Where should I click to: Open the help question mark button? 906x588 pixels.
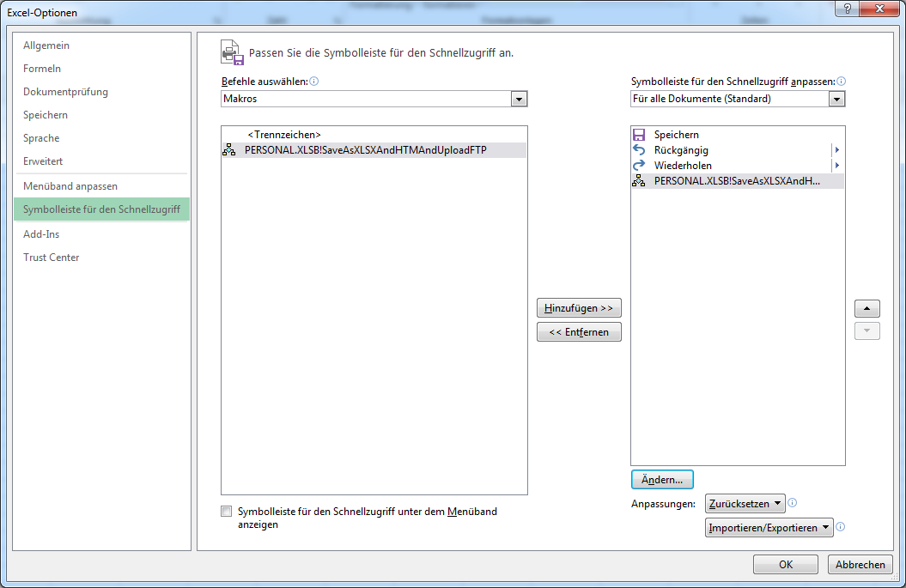point(848,9)
